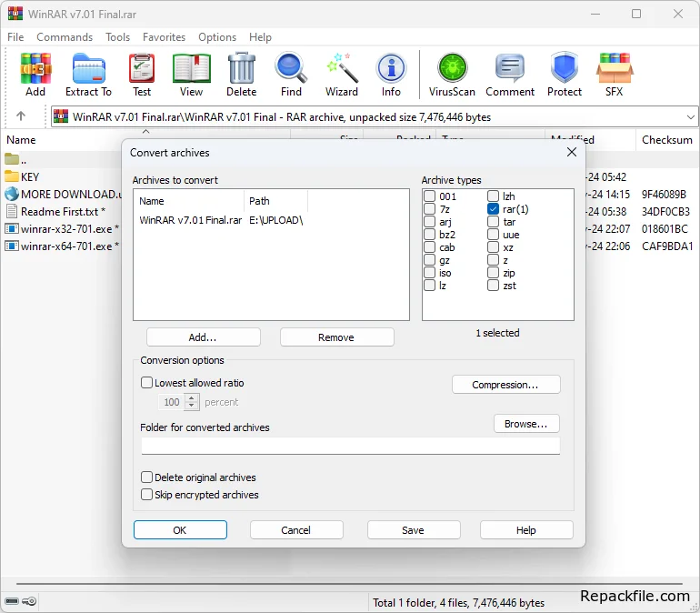700x613 pixels.
Task: Select MORE DOWNLOAD url file icon
Action: [12, 194]
